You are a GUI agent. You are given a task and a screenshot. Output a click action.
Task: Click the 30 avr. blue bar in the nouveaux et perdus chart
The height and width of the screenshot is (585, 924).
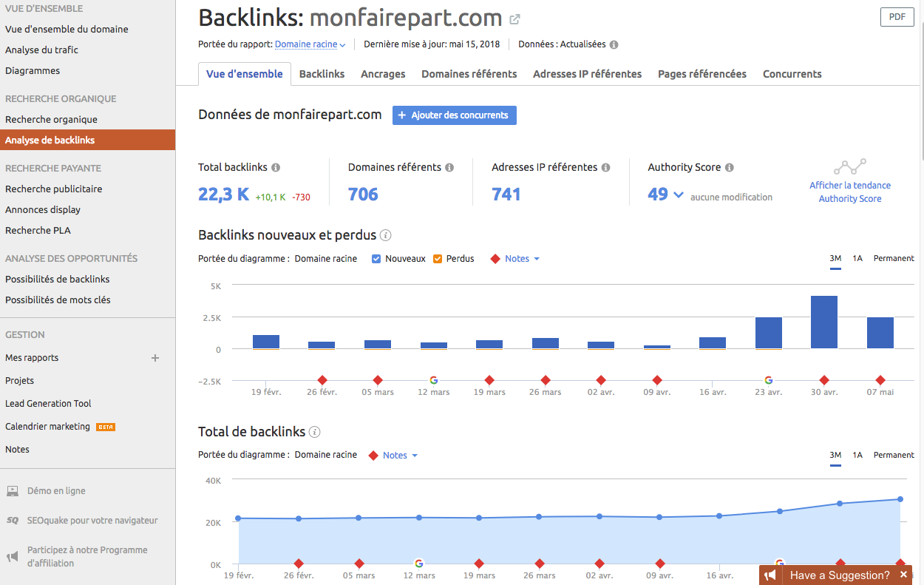tap(824, 322)
